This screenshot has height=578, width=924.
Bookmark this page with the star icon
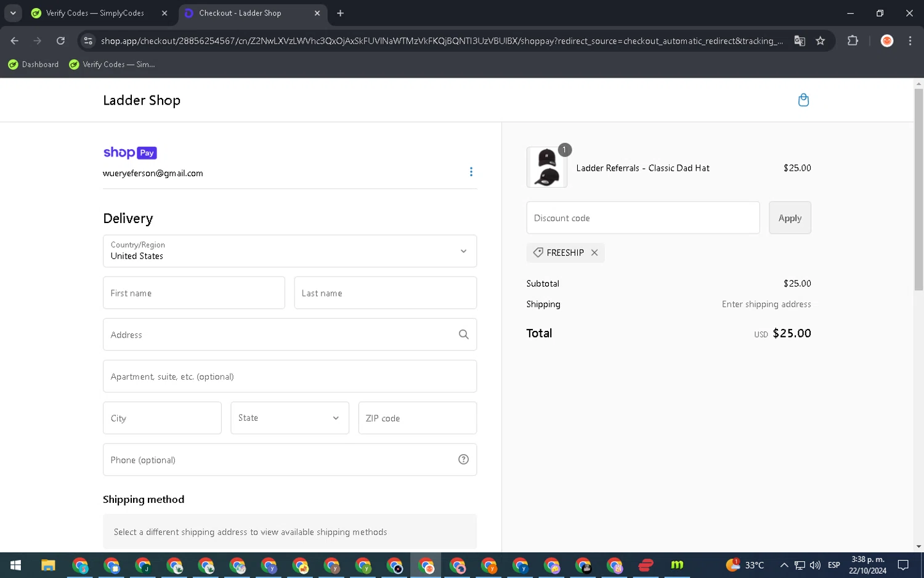[x=820, y=41]
